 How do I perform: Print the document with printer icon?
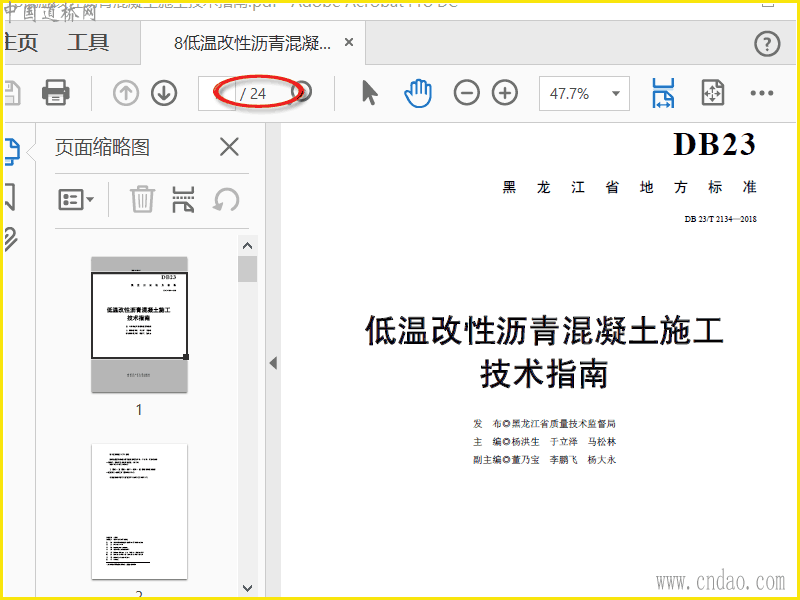tap(56, 93)
